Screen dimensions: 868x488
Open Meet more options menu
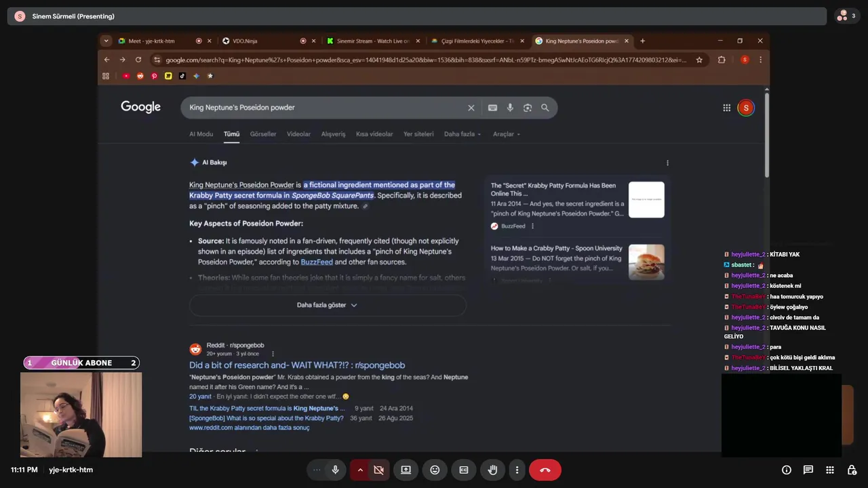tap(517, 470)
